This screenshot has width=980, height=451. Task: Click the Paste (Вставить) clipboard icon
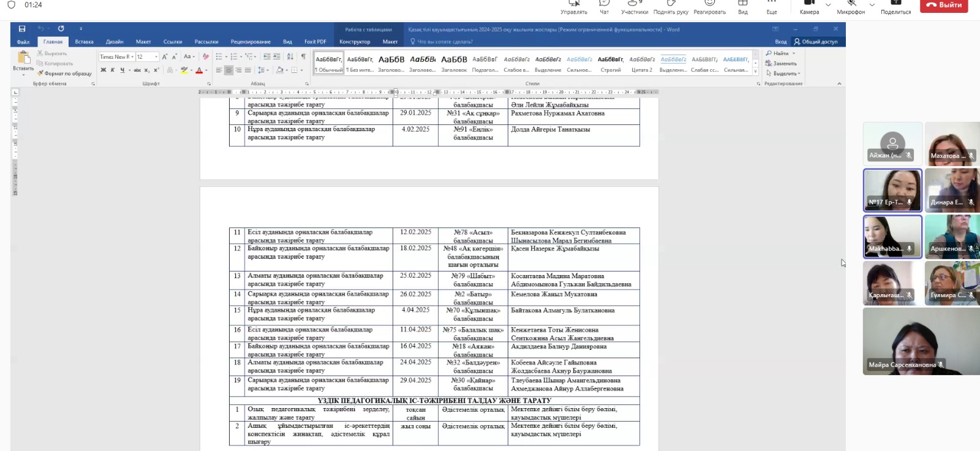click(23, 58)
